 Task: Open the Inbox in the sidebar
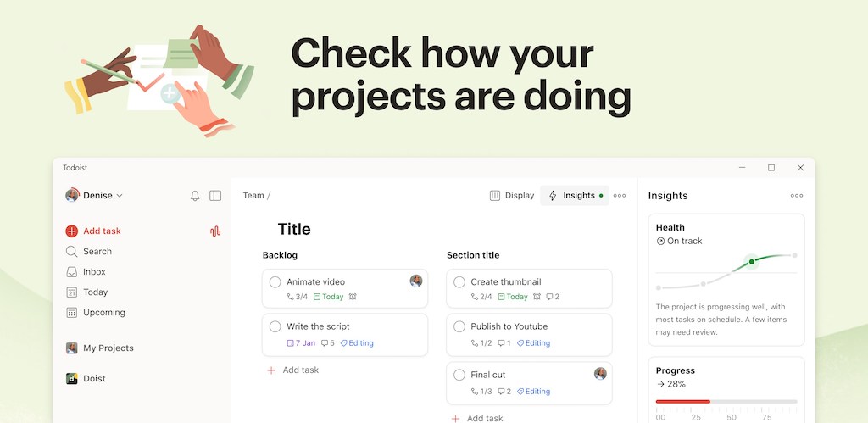click(94, 272)
